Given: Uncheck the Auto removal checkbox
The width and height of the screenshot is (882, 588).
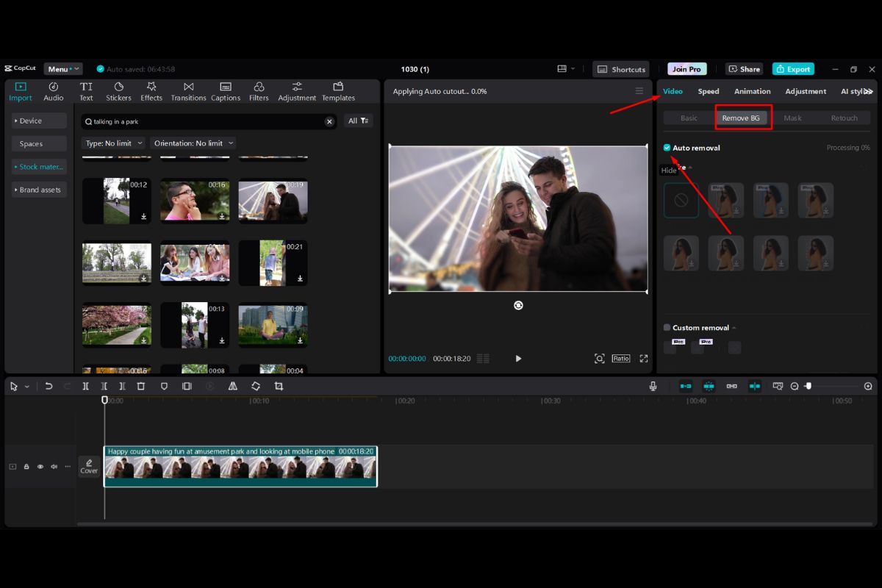Looking at the screenshot, I should point(667,148).
